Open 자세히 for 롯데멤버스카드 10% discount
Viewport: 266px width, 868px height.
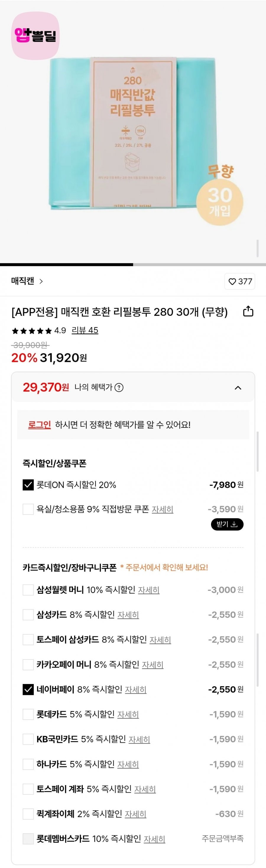coord(154,839)
